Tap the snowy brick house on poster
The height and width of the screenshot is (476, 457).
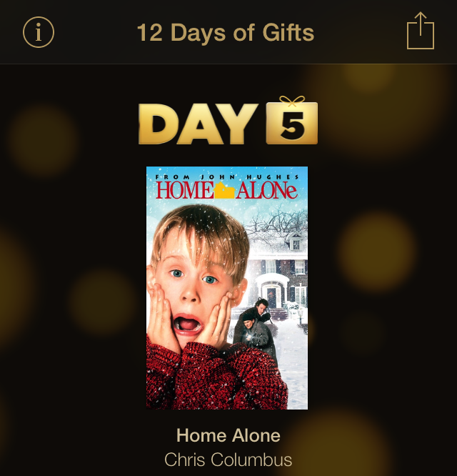[281, 273]
